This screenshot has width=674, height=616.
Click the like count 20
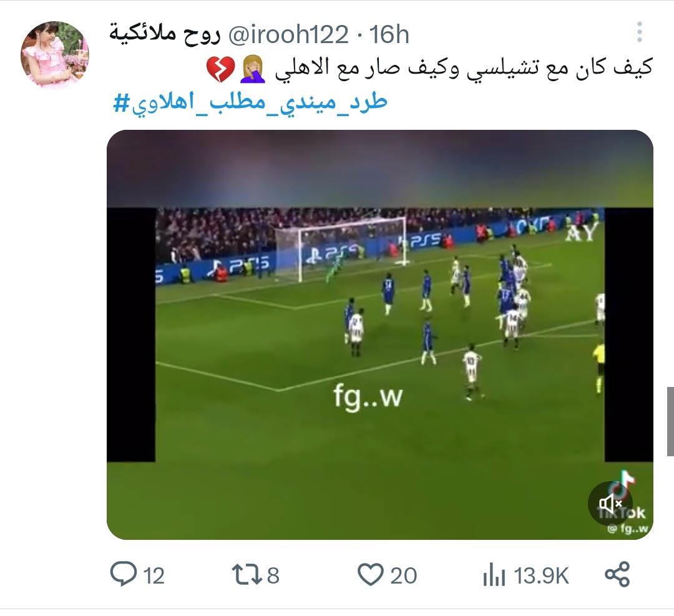point(403,575)
